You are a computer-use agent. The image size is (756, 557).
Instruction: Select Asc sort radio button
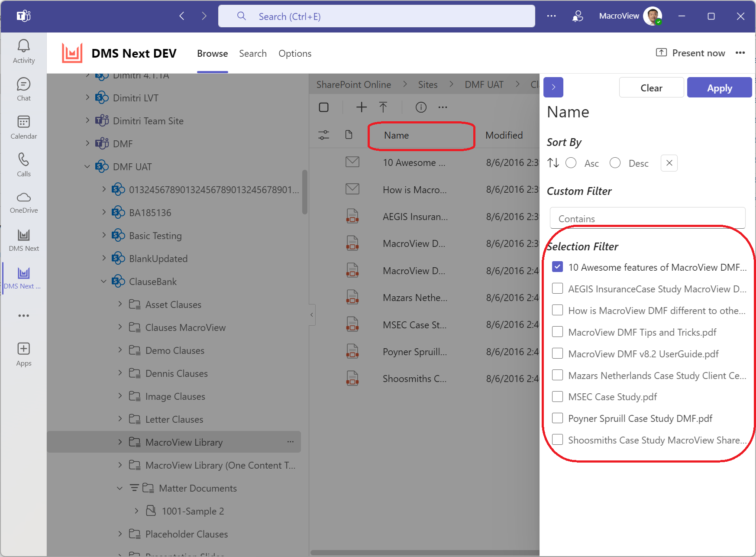coord(571,163)
